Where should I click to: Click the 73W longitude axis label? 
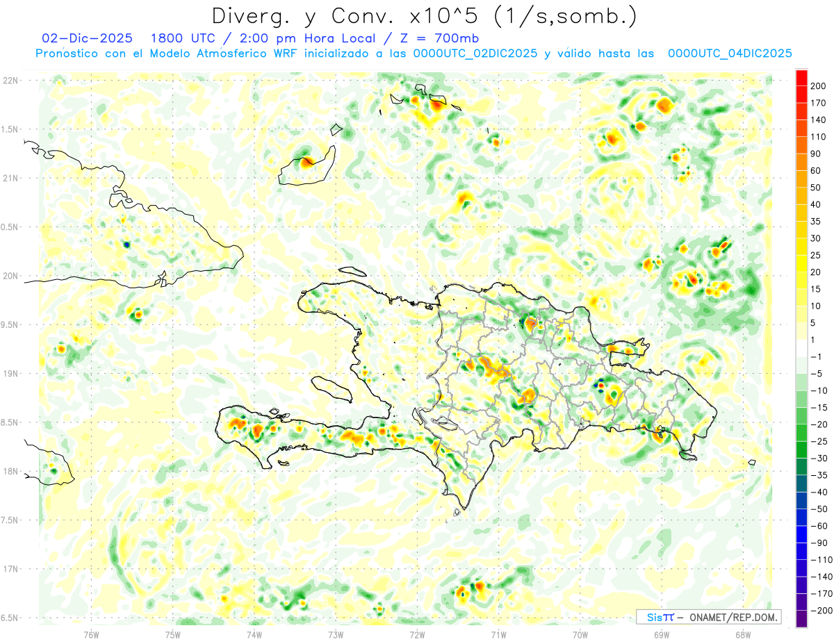click(x=336, y=634)
